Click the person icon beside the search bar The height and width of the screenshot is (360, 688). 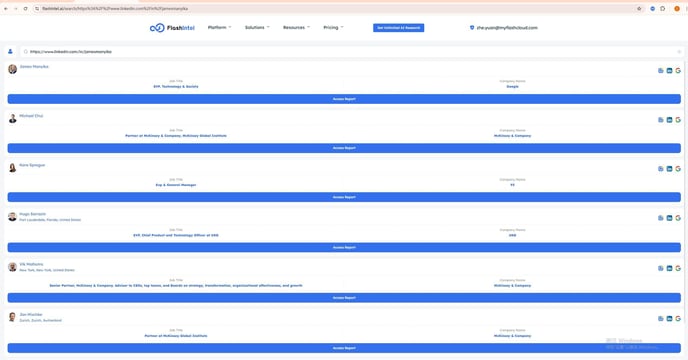pyautogui.click(x=10, y=51)
